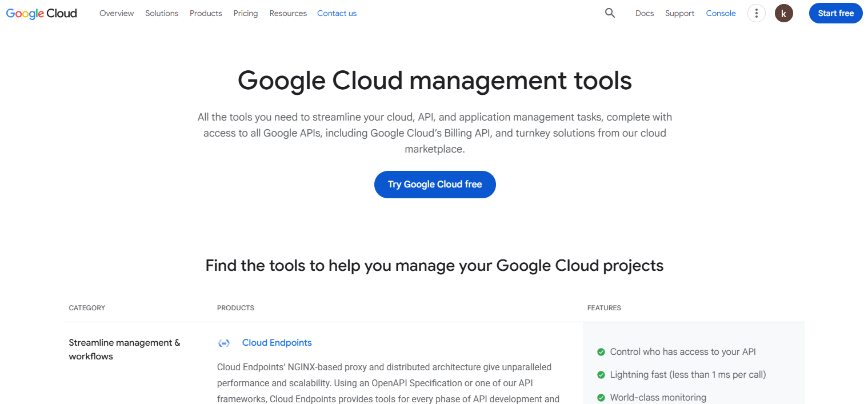Open the Support link
The image size is (868, 404).
(x=679, y=13)
